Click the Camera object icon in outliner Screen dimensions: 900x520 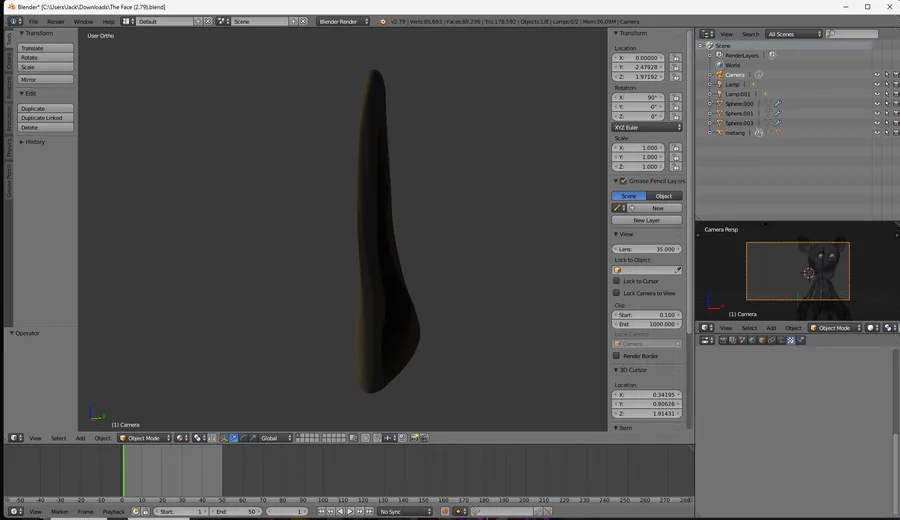point(719,75)
